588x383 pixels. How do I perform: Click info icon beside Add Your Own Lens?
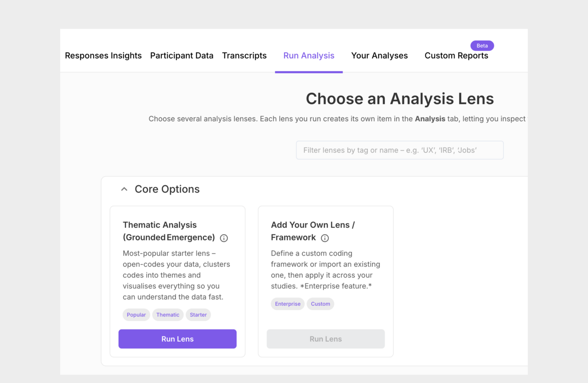pyautogui.click(x=325, y=238)
